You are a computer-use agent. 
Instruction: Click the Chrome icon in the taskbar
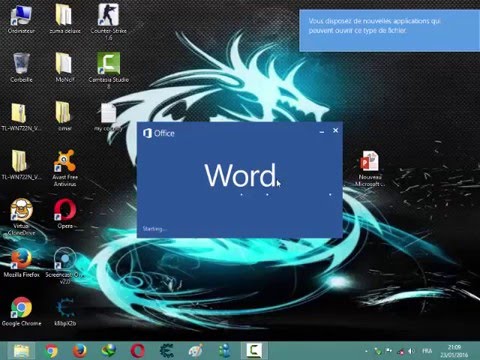(51, 351)
